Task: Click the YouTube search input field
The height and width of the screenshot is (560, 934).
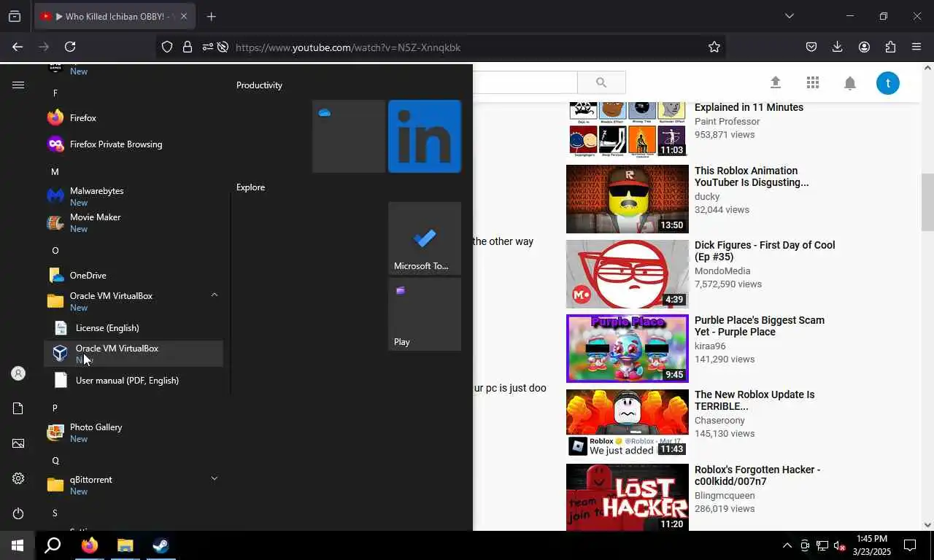Action: [525, 82]
